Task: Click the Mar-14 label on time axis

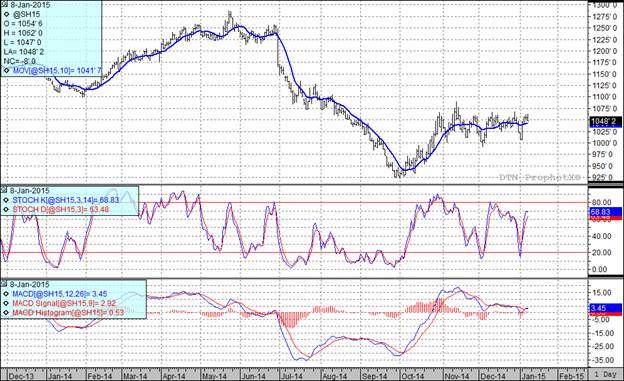Action: (x=135, y=376)
